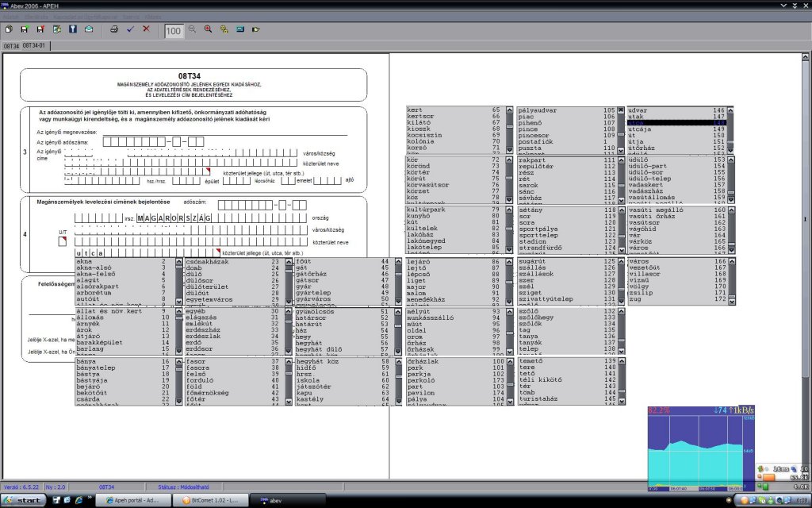Select 'sétány' entry numbered 118
Screen dimensions: 812x508
(566, 210)
